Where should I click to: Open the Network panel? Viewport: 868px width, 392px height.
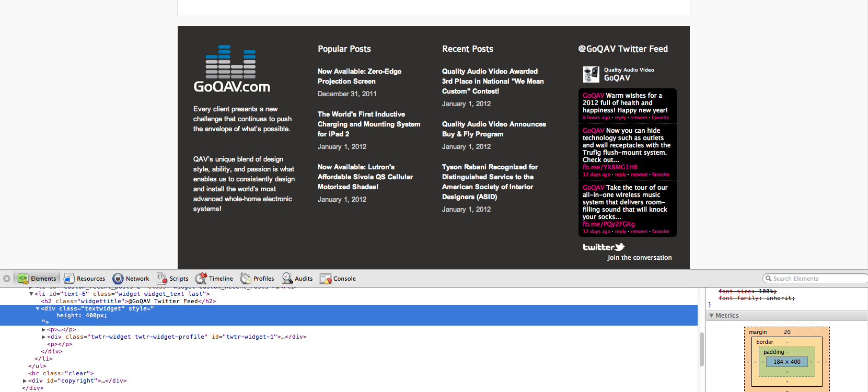pyautogui.click(x=131, y=279)
